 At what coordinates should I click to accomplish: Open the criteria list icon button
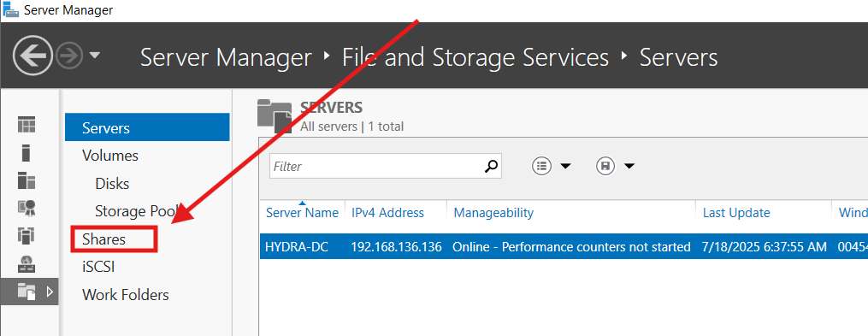542,166
